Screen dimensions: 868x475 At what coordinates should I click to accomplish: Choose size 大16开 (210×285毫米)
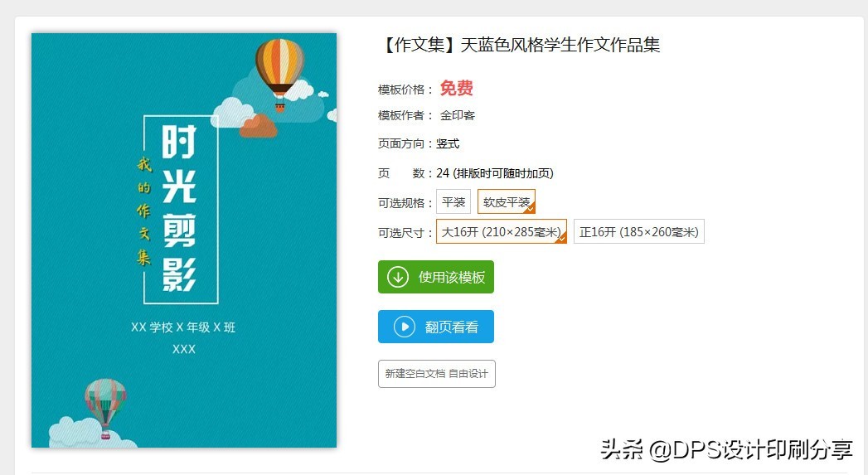pos(502,231)
